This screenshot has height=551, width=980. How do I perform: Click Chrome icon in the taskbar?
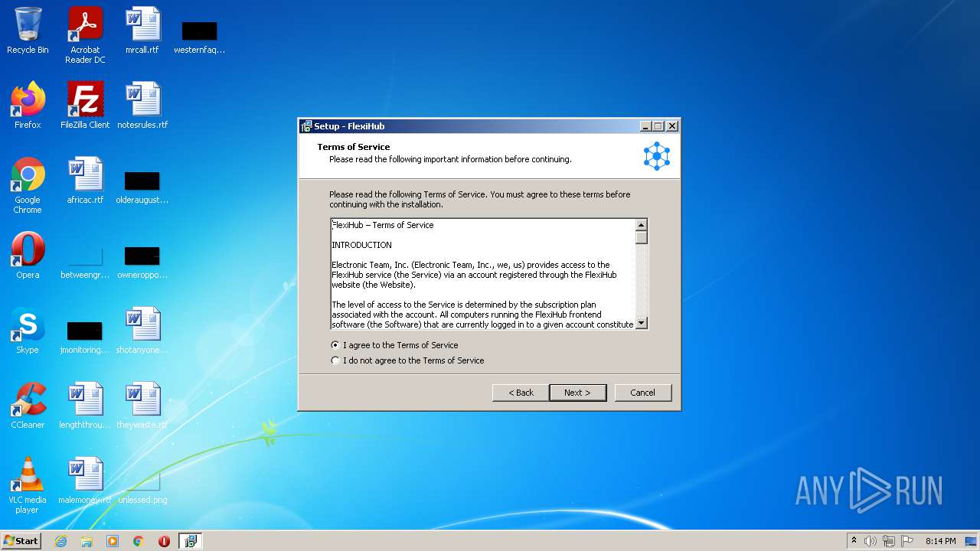point(139,541)
